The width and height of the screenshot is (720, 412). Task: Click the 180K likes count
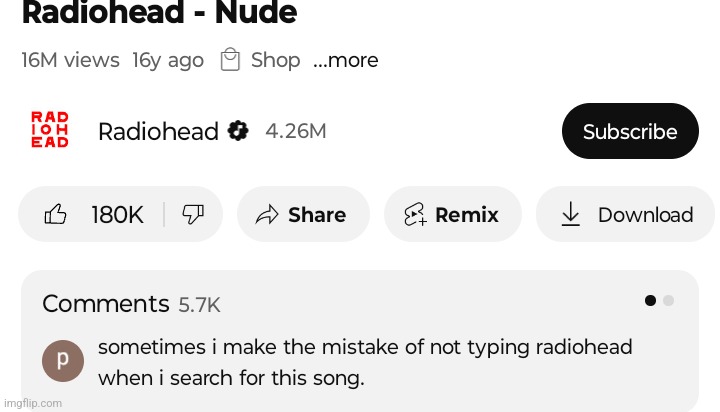coord(118,215)
